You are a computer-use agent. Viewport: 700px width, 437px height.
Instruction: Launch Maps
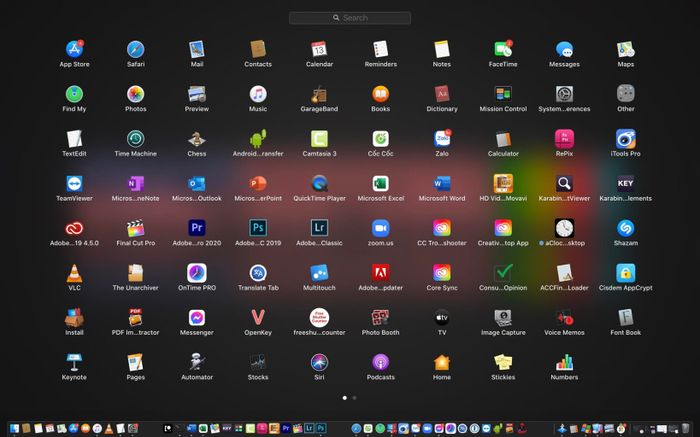[625, 49]
